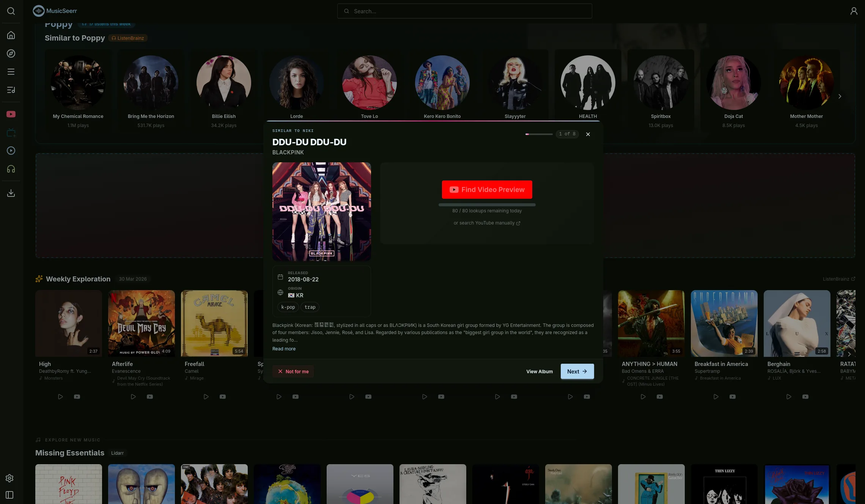Expand the Blackpink bio with Read more
The height and width of the screenshot is (504, 865).
coord(284,349)
